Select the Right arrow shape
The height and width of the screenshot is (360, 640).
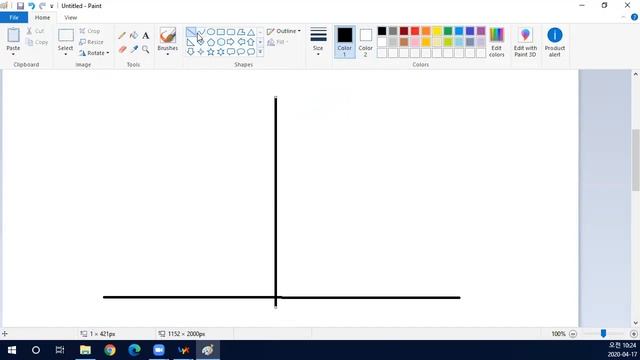point(231,42)
